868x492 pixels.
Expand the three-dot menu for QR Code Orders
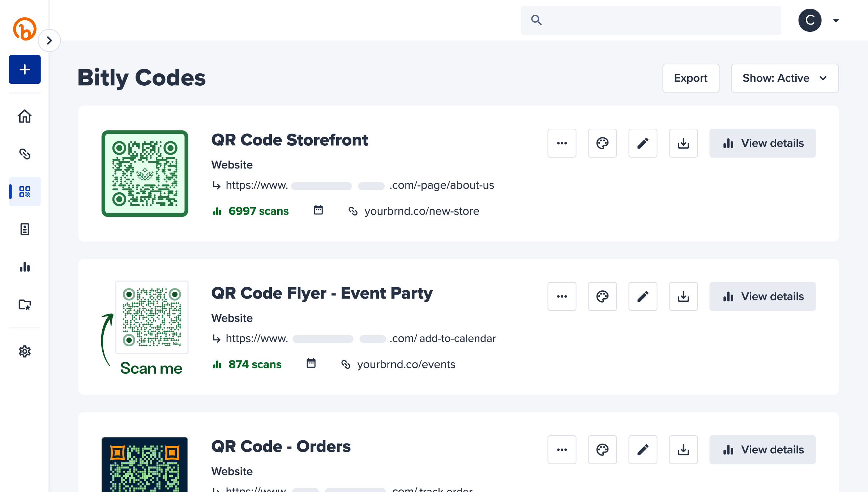point(561,449)
